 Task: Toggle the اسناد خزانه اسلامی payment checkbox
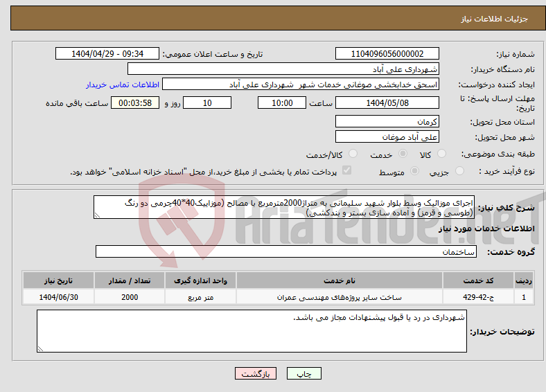[x=346, y=170]
